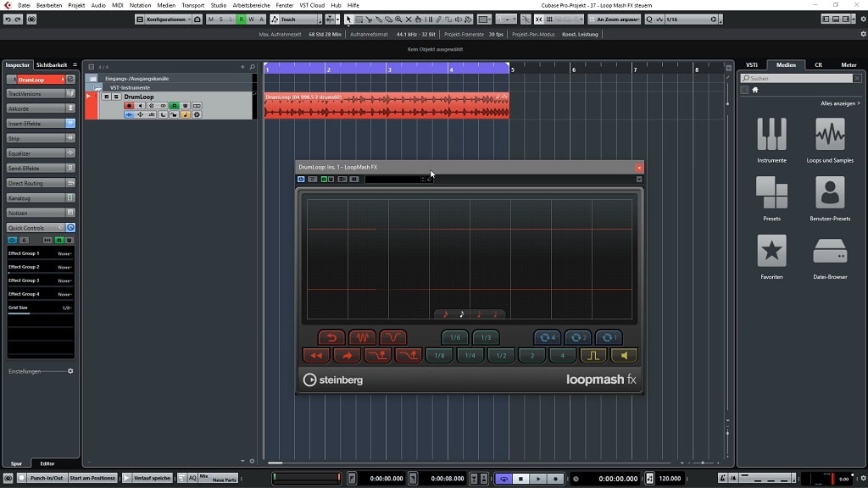Trigger the LoopMash FX Mute speaker button
Viewport: 868px width, 488px height.
pos(624,356)
